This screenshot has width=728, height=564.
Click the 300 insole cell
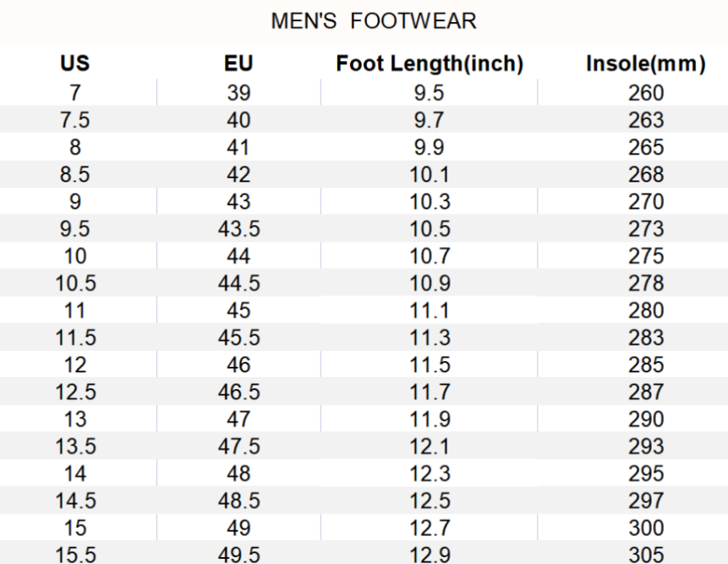pyautogui.click(x=646, y=528)
